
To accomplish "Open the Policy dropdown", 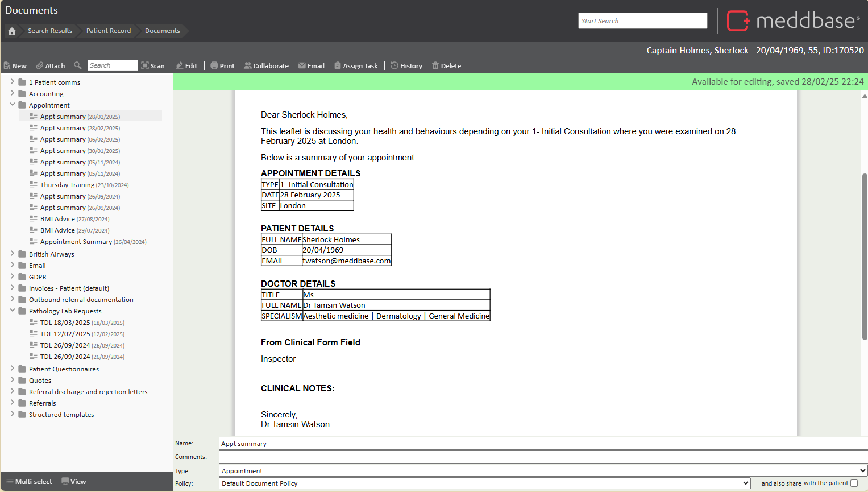I will (x=484, y=483).
